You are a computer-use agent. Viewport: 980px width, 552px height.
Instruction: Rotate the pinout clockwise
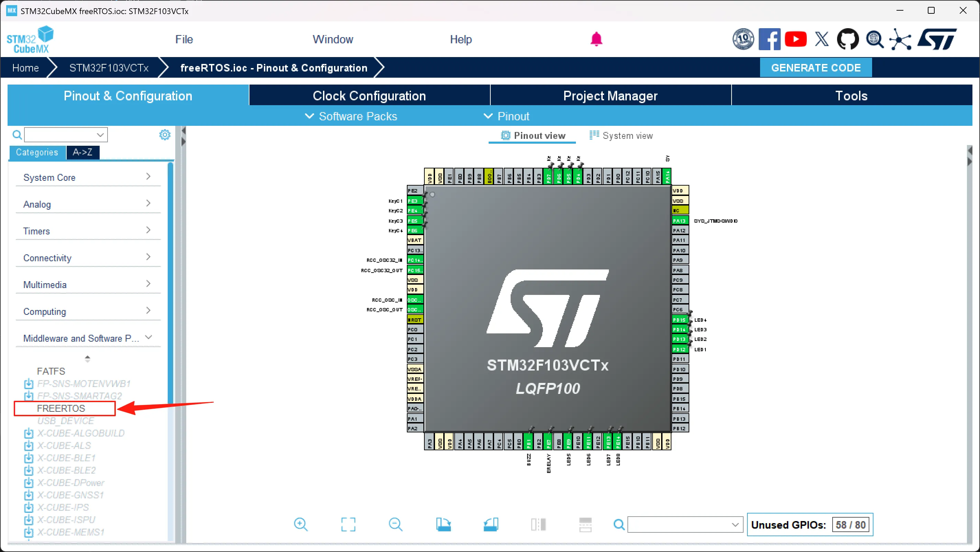[443, 524]
